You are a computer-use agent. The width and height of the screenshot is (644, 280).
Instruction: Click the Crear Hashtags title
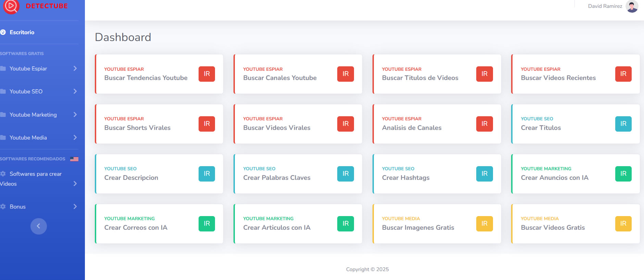point(406,178)
